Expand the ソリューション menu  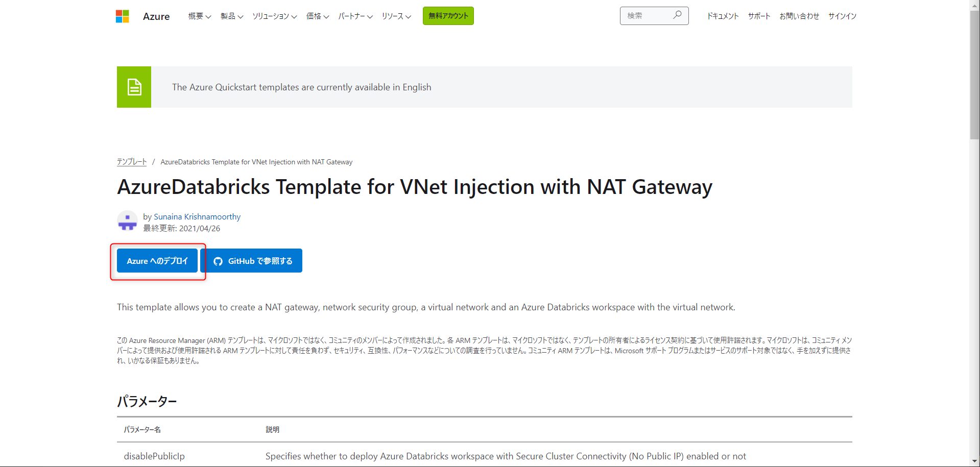click(275, 16)
